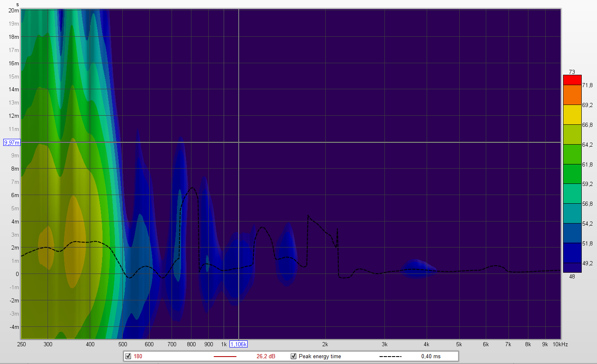The image size is (597, 364).
Task: Click the 26,2 dB legend value
Action: (x=266, y=356)
